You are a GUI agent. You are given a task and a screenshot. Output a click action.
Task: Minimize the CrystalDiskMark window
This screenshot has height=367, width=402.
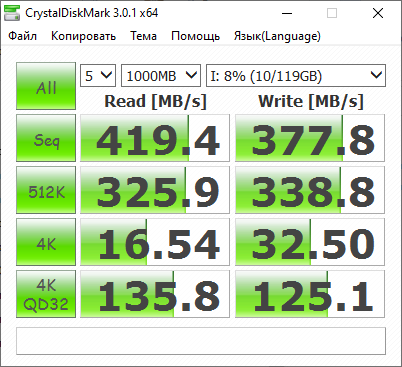pos(287,13)
